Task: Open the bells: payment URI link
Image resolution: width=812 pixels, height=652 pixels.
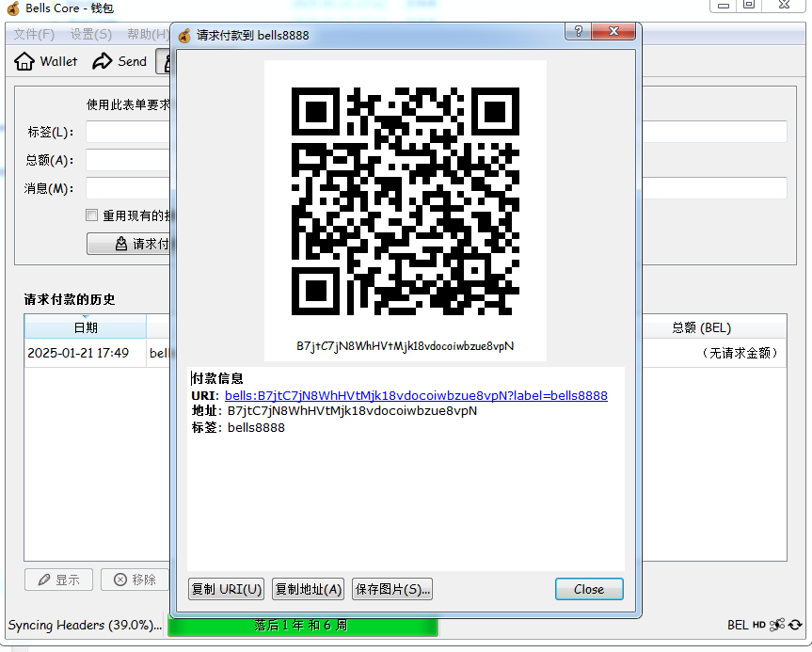Action: click(x=416, y=396)
